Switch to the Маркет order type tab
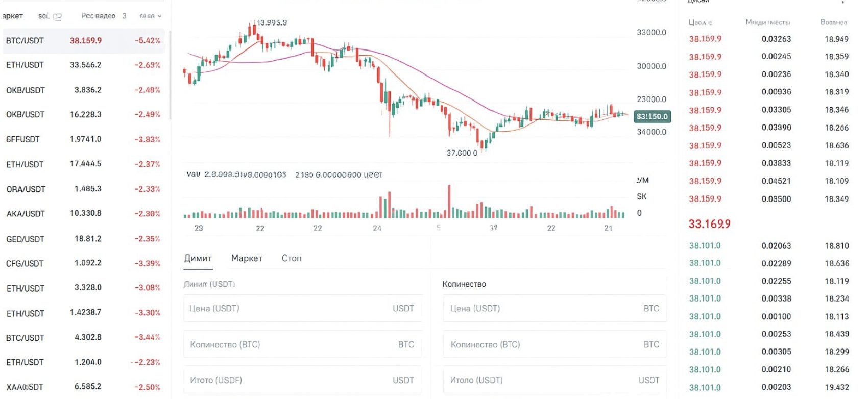The image size is (868, 399). click(247, 258)
